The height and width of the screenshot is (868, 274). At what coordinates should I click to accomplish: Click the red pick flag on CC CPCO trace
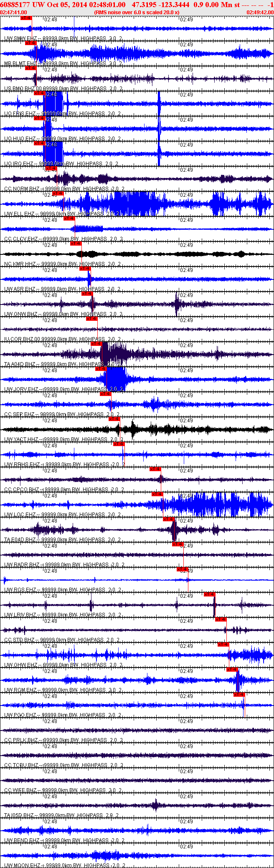pos(155,469)
